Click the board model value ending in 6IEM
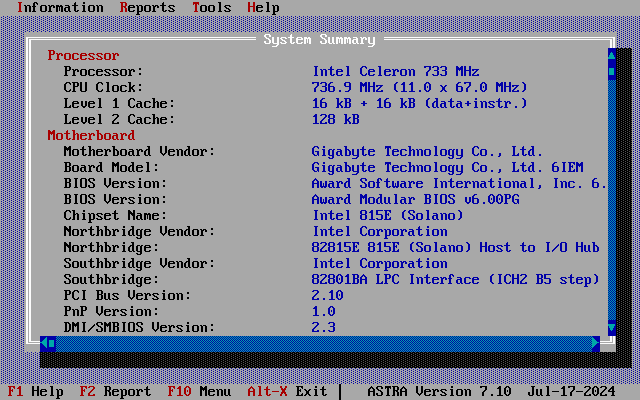 pyautogui.click(x=447, y=167)
